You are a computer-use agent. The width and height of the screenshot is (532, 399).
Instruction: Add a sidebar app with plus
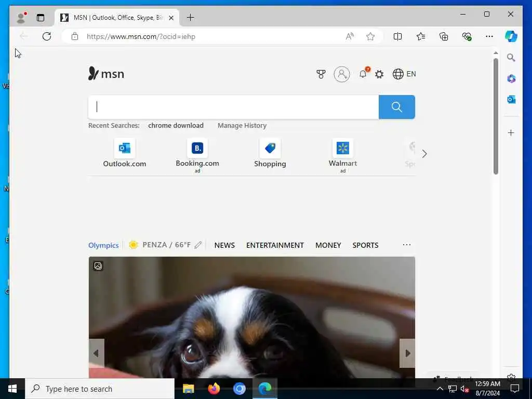tap(511, 132)
